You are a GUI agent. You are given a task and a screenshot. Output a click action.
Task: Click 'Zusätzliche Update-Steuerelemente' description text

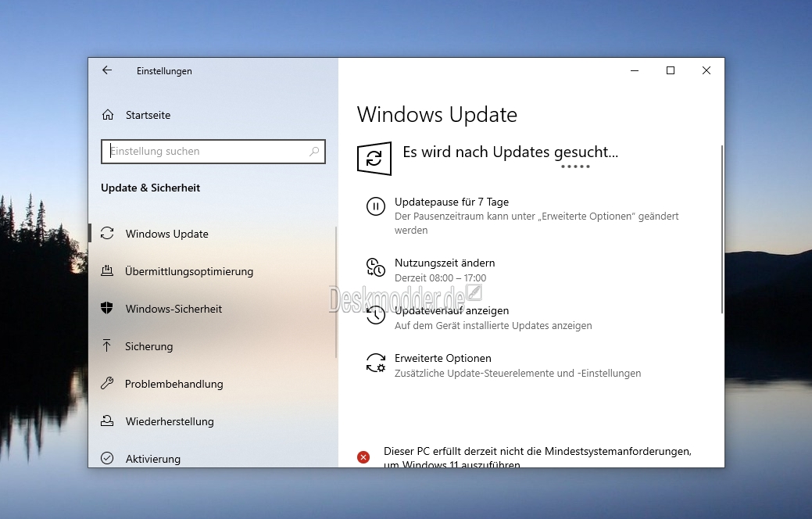tap(518, 374)
